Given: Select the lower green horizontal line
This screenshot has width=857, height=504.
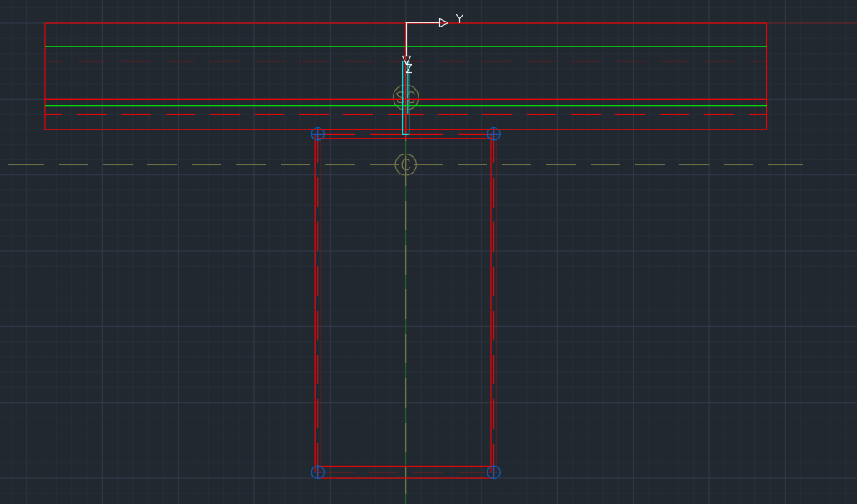Looking at the screenshot, I should [x=208, y=106].
